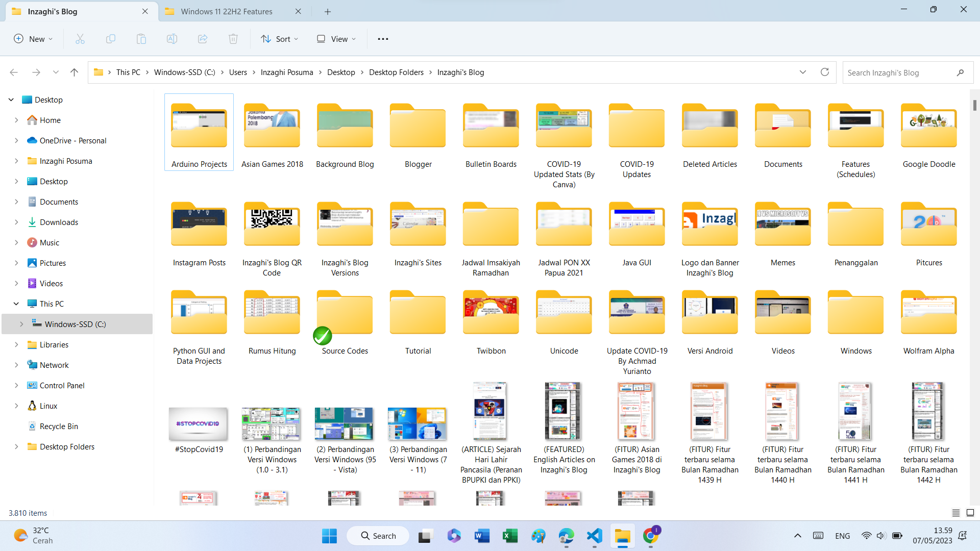
Task: Expand the Windows-SSD (C:) node
Action: pyautogui.click(x=21, y=324)
